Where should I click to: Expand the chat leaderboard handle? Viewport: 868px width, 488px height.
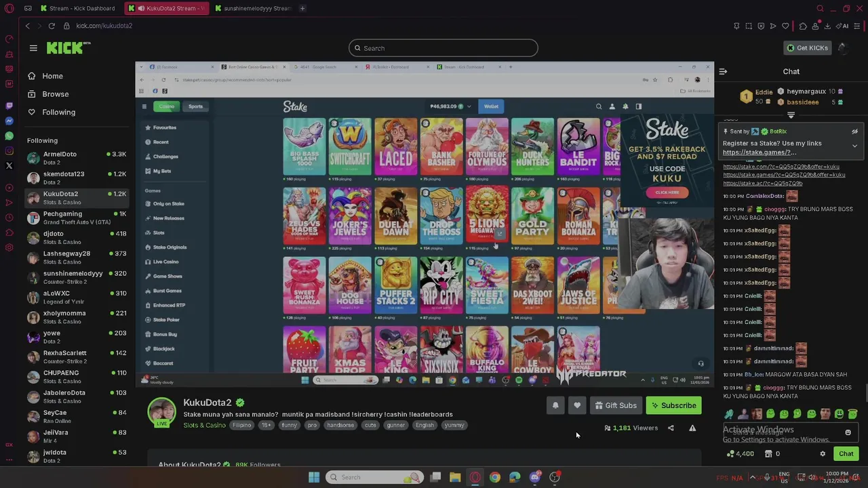(791, 115)
